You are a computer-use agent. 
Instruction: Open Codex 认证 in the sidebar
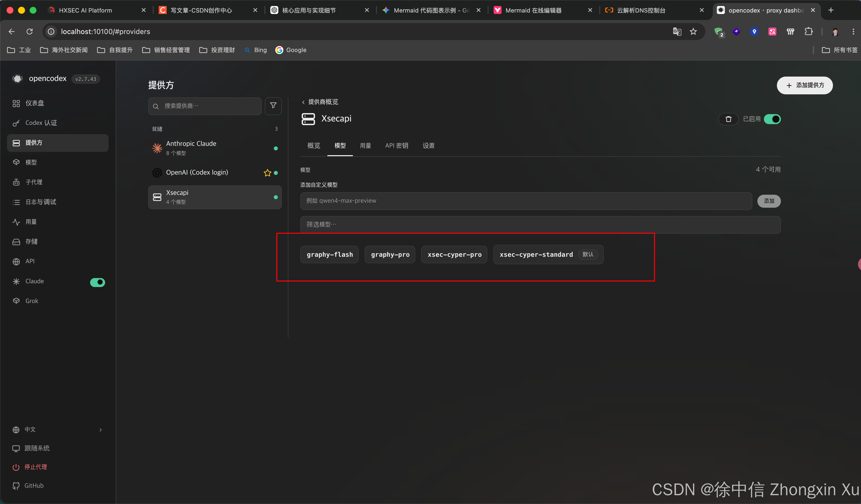click(57, 123)
